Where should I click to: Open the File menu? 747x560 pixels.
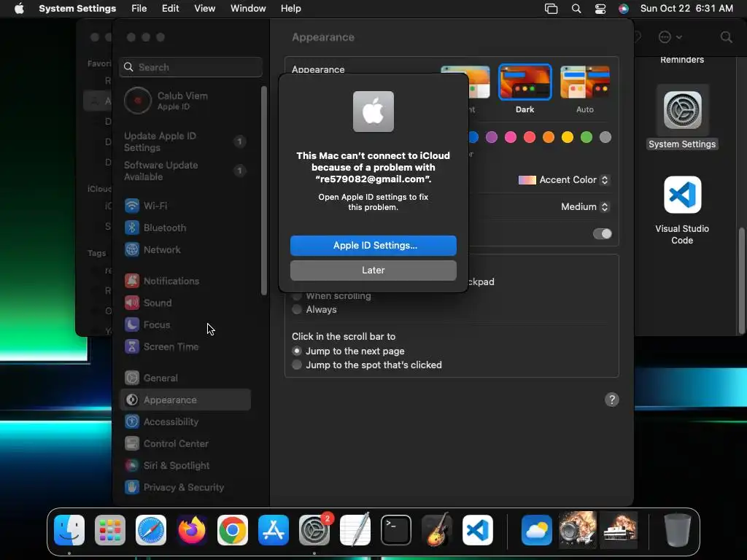pyautogui.click(x=139, y=9)
